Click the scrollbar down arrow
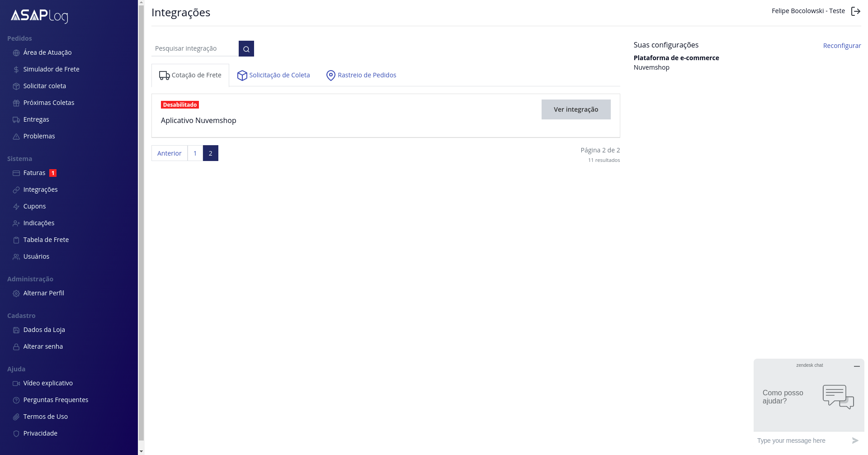 141,451
